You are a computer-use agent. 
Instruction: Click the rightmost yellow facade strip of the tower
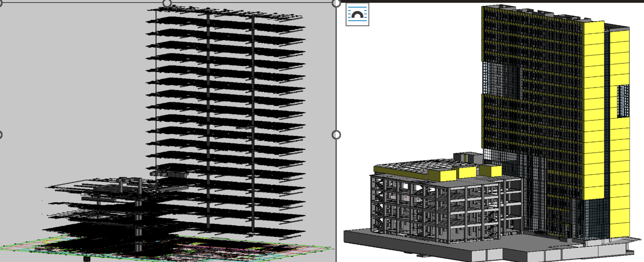[620, 169]
